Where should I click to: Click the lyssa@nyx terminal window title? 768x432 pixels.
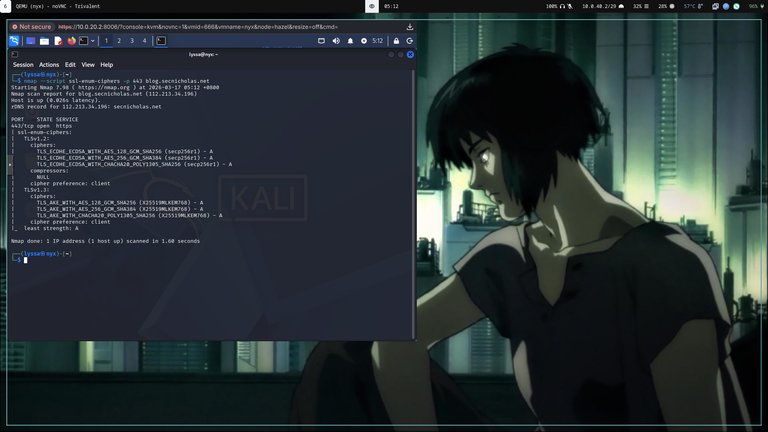point(203,54)
